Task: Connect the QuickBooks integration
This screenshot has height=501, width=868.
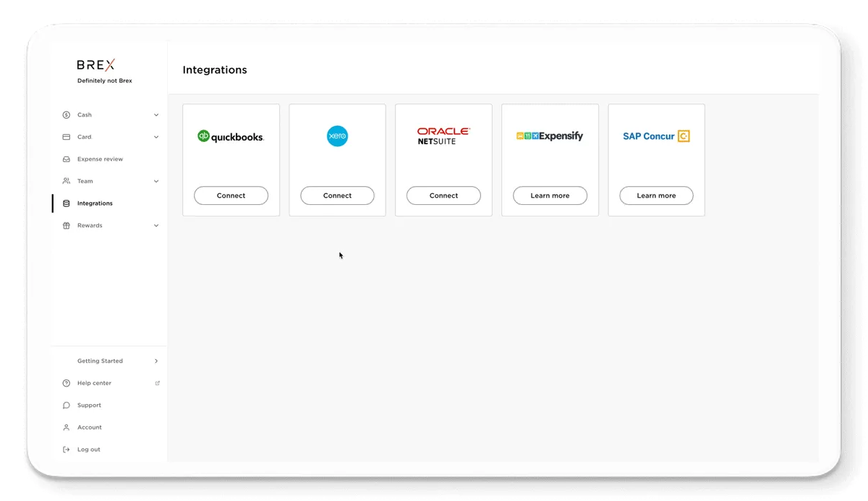Action: (x=231, y=195)
